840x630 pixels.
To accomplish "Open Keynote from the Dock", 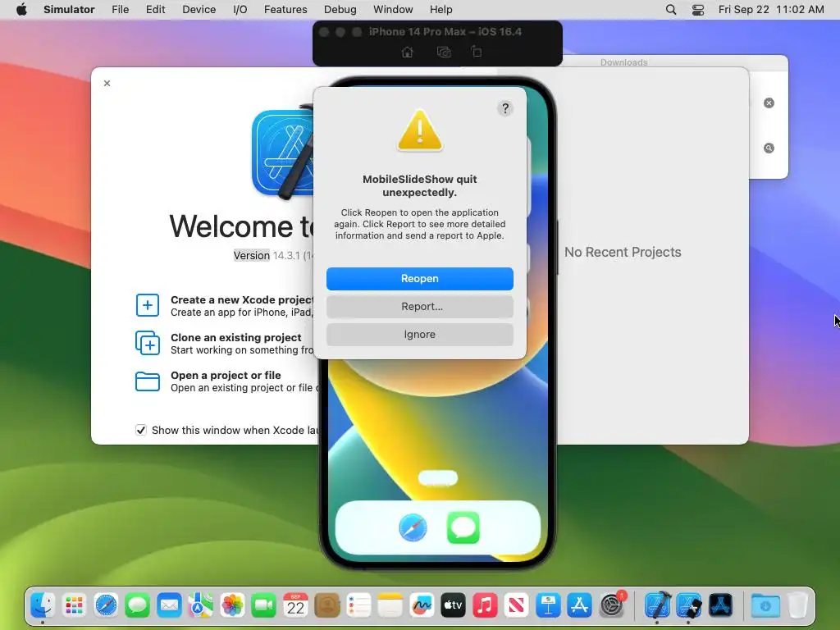I will (x=548, y=605).
